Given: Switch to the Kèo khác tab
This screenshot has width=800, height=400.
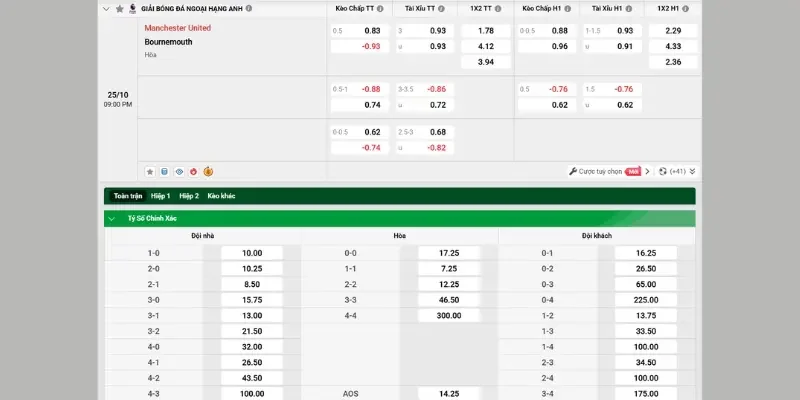Looking at the screenshot, I should 221,196.
